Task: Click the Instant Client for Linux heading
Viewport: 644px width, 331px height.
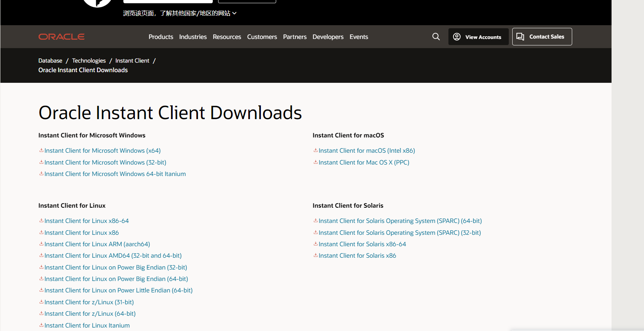Action: (x=72, y=206)
